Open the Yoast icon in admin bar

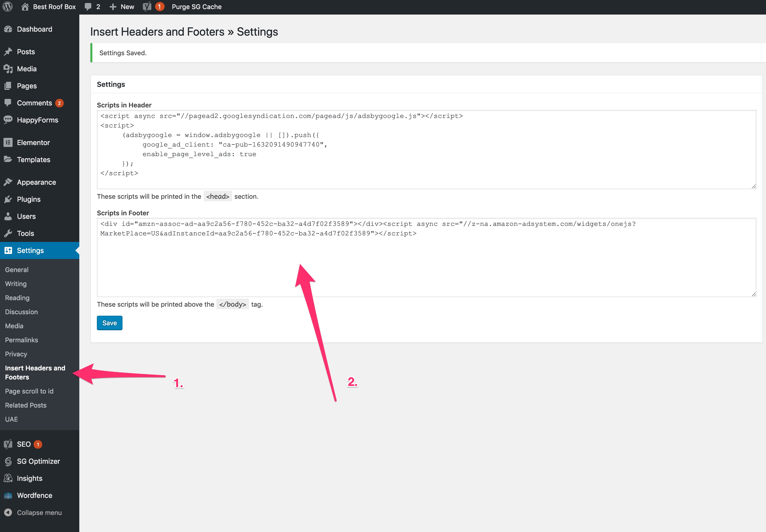147,7
